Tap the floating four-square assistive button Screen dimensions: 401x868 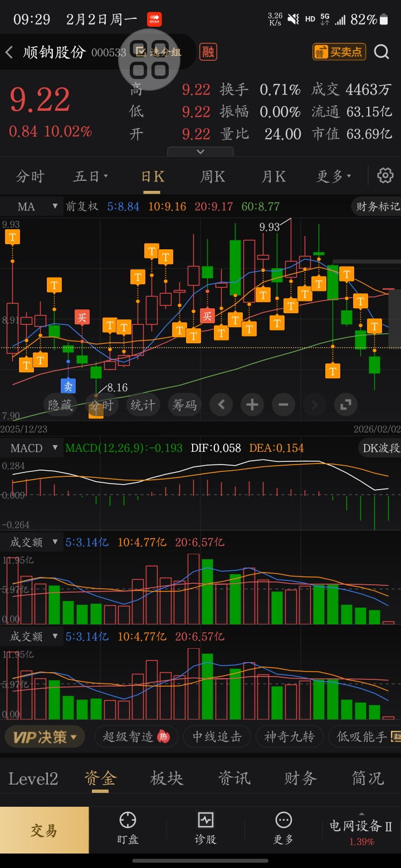click(149, 60)
